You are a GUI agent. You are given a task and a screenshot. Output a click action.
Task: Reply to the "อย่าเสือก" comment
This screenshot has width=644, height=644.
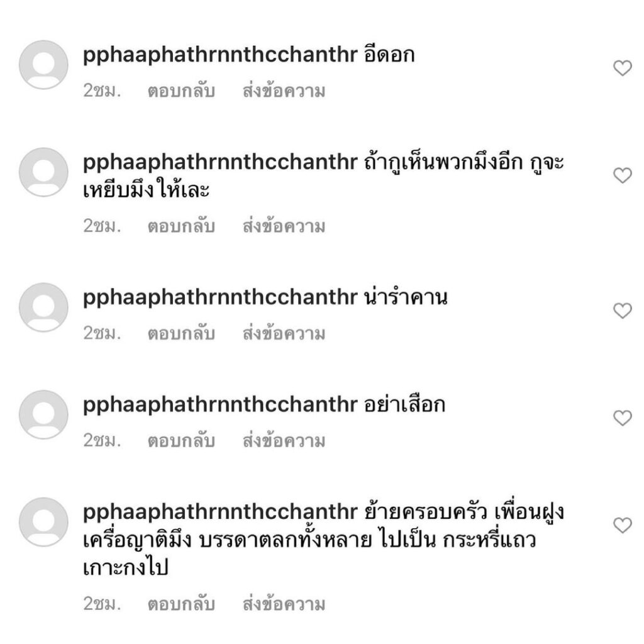(181, 441)
